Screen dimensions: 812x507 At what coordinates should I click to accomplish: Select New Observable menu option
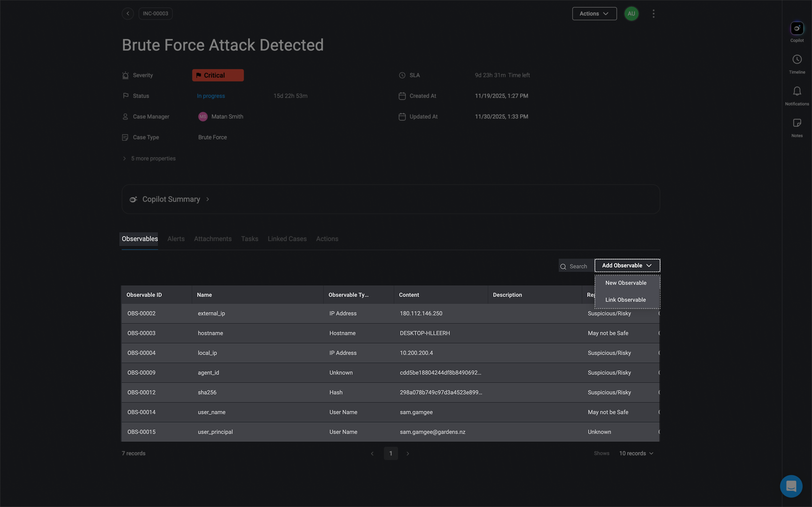pos(625,283)
